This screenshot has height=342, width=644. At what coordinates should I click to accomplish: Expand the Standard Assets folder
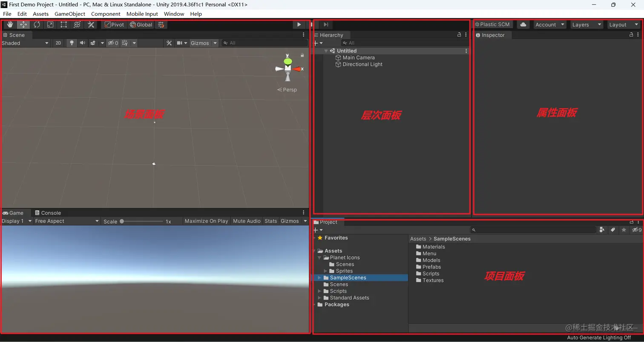pos(319,298)
